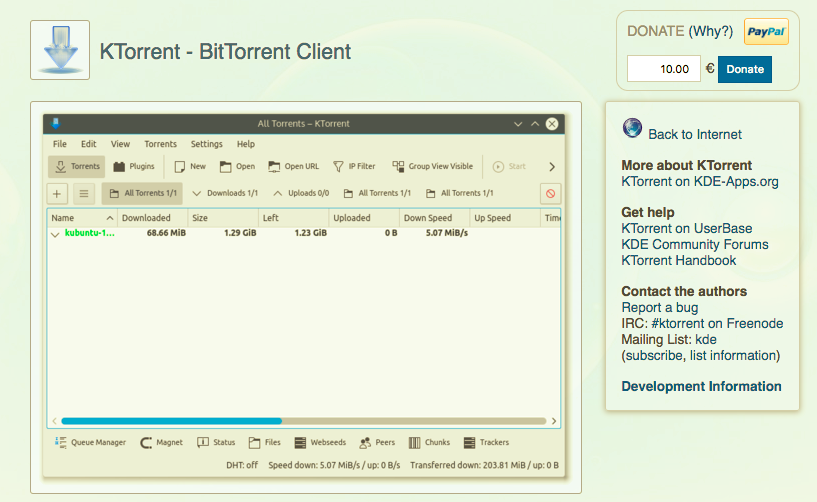Switch to the Uploads 0/0 tab
The width and height of the screenshot is (817, 502).
[301, 193]
